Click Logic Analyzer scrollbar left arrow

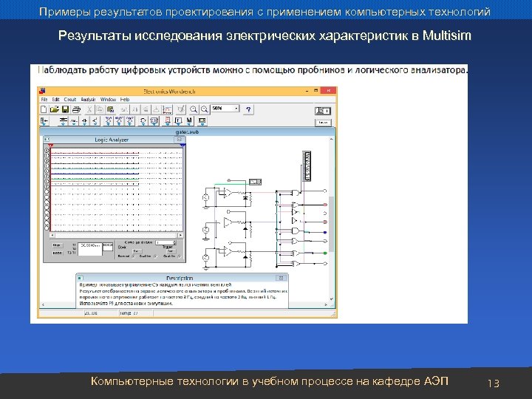tap(52, 235)
